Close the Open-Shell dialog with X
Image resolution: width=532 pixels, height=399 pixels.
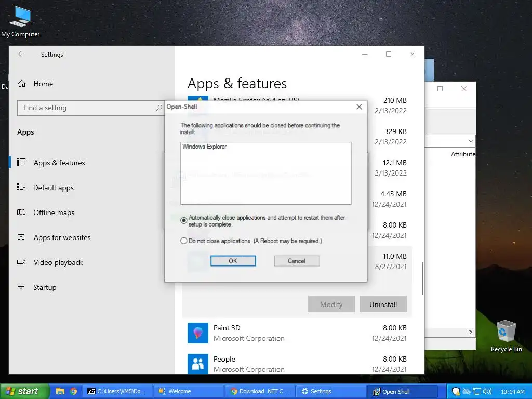[359, 107]
